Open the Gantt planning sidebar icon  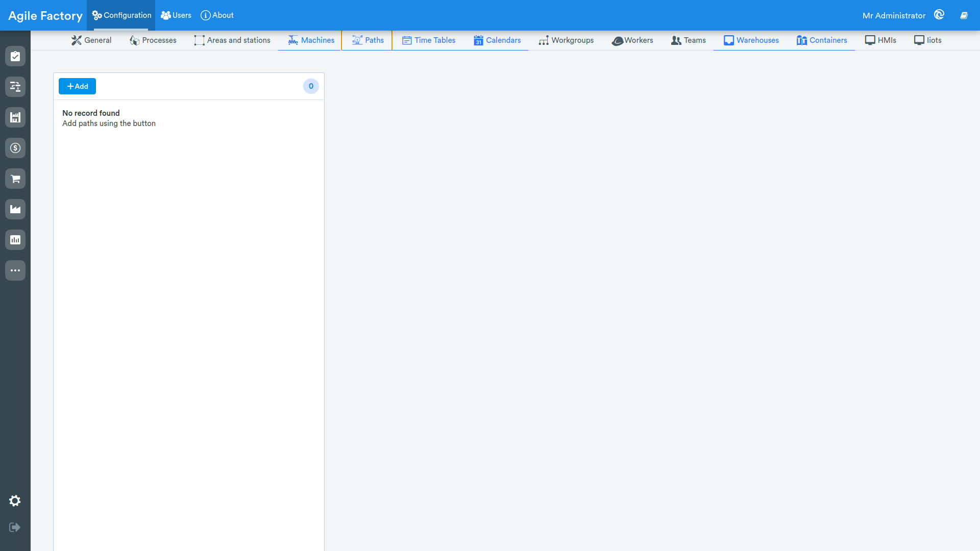coord(15,87)
